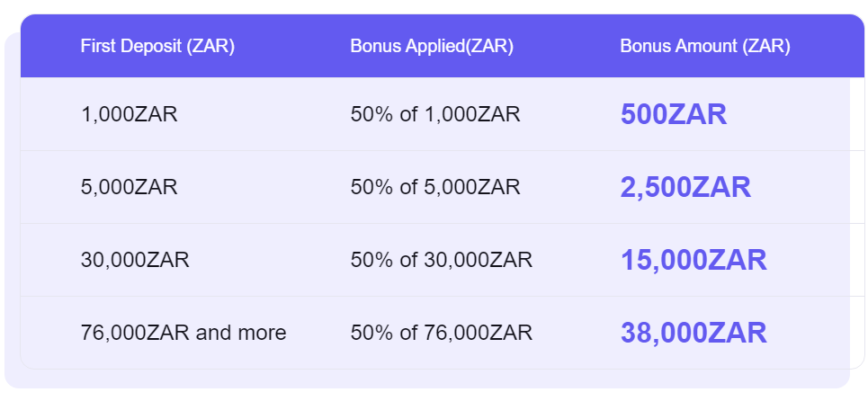The image size is (868, 401).
Task: Select the 76,000ZAR and more cell
Action: (183, 333)
